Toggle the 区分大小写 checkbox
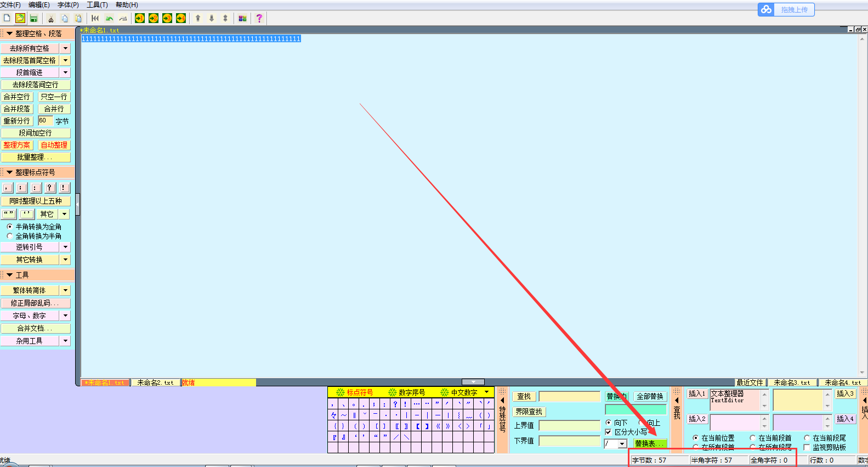This screenshot has height=467, width=868. point(608,432)
